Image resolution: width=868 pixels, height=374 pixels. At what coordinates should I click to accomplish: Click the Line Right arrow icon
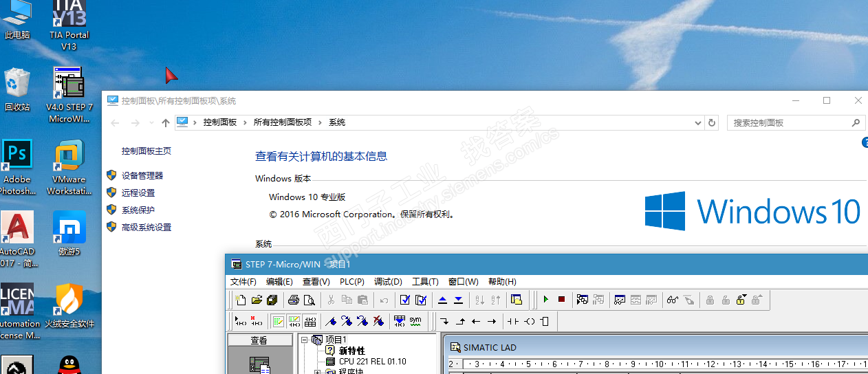point(492,321)
